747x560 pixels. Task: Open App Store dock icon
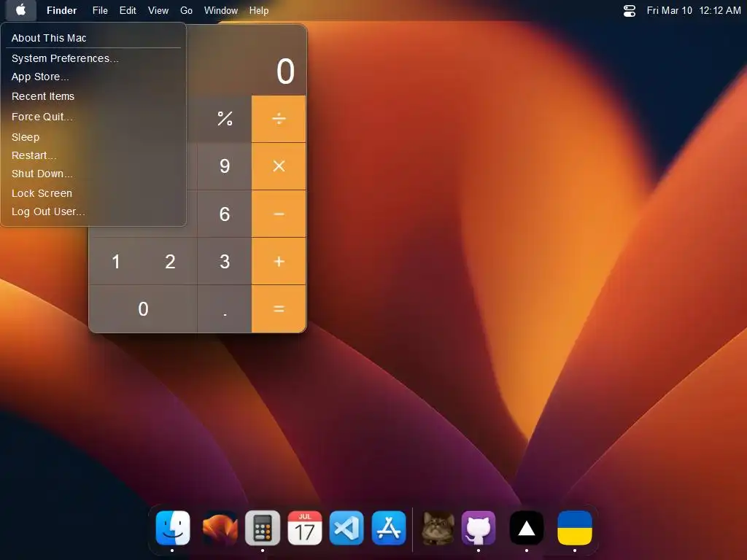pyautogui.click(x=389, y=528)
